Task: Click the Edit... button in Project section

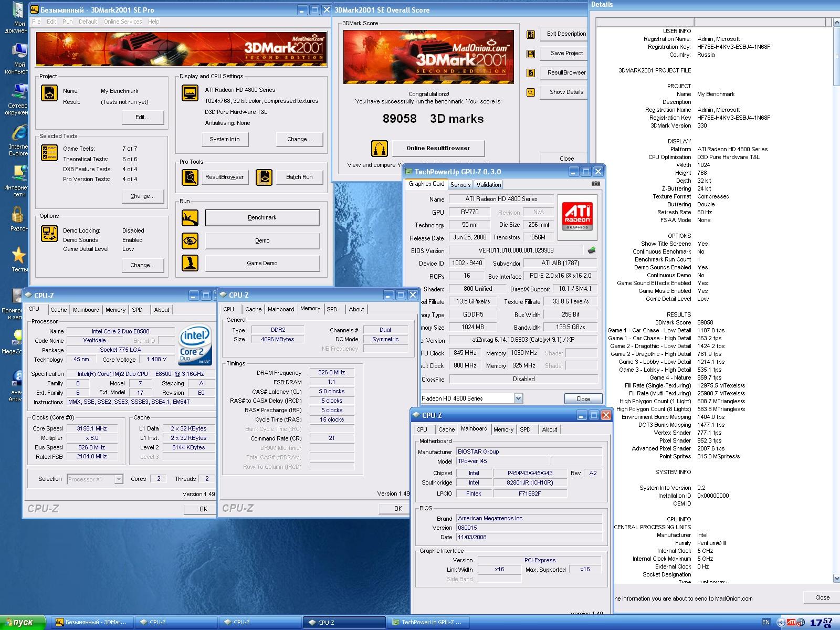Action: click(142, 117)
